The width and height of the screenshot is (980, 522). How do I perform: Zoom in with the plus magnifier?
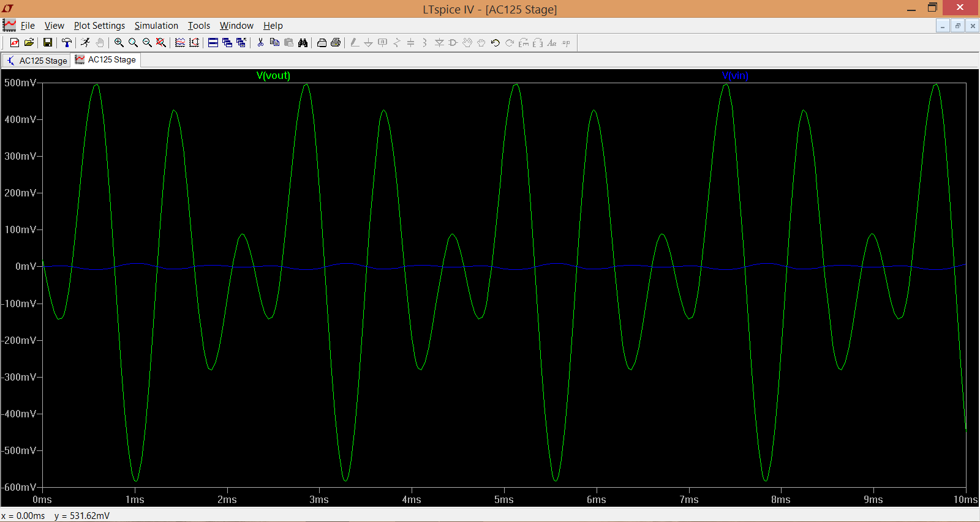pos(119,42)
